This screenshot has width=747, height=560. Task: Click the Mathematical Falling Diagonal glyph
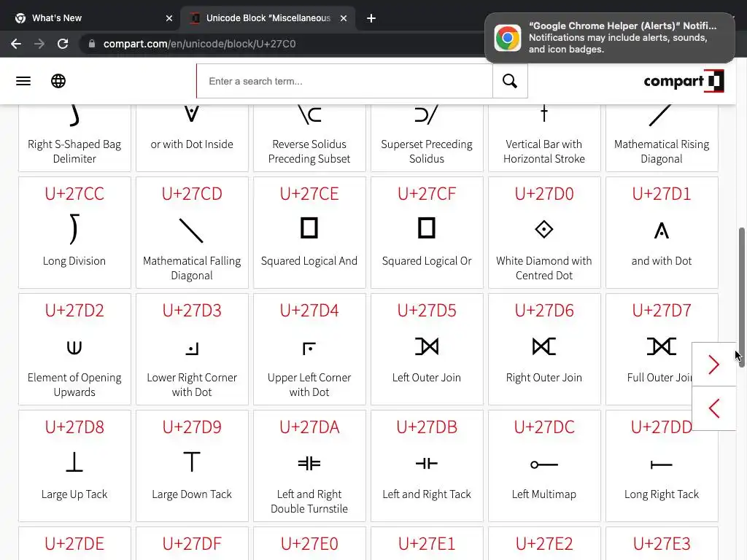pos(192,230)
